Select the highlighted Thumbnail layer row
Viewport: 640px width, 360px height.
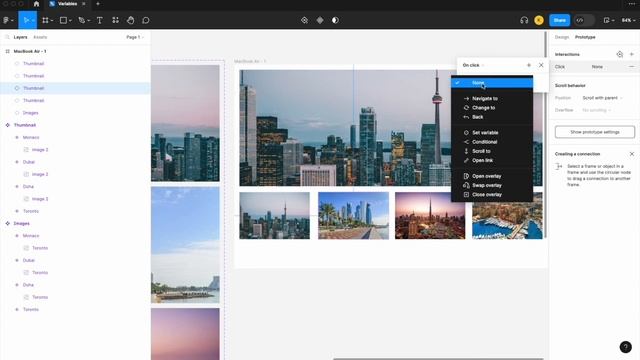[76, 88]
